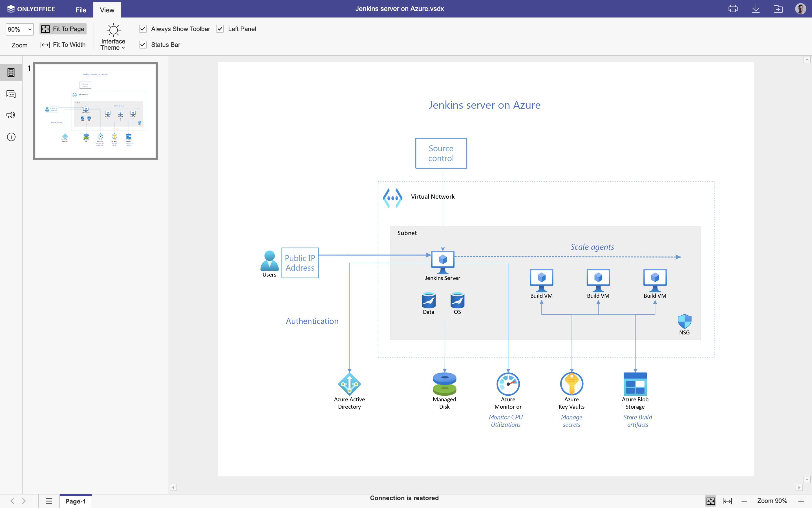This screenshot has height=508, width=812.
Task: Open the page thumbnails panel icon
Action: tap(11, 72)
